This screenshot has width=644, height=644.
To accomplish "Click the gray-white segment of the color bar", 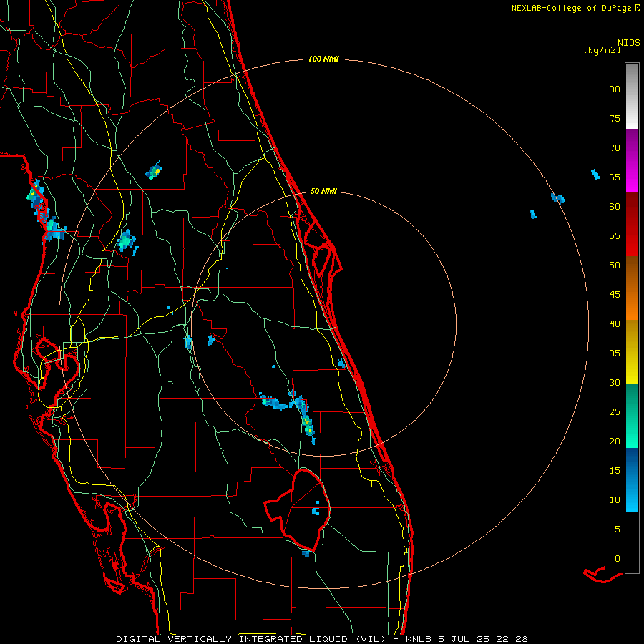I will point(632,96).
